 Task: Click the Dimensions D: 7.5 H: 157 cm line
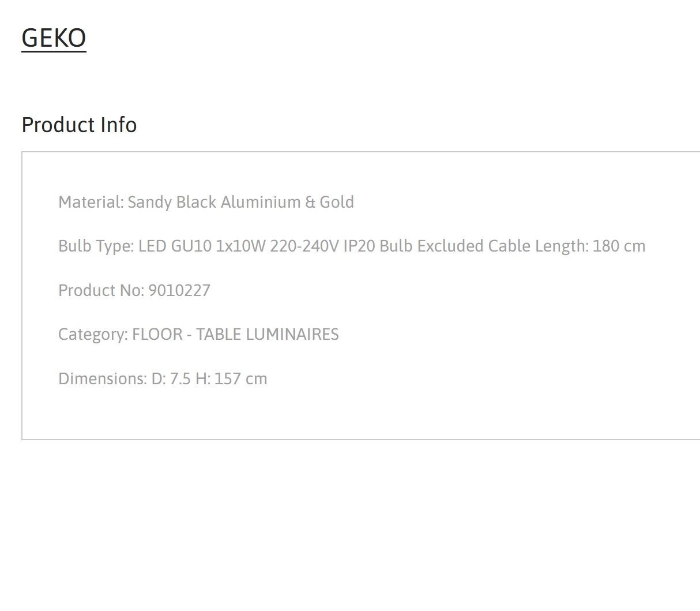(163, 378)
